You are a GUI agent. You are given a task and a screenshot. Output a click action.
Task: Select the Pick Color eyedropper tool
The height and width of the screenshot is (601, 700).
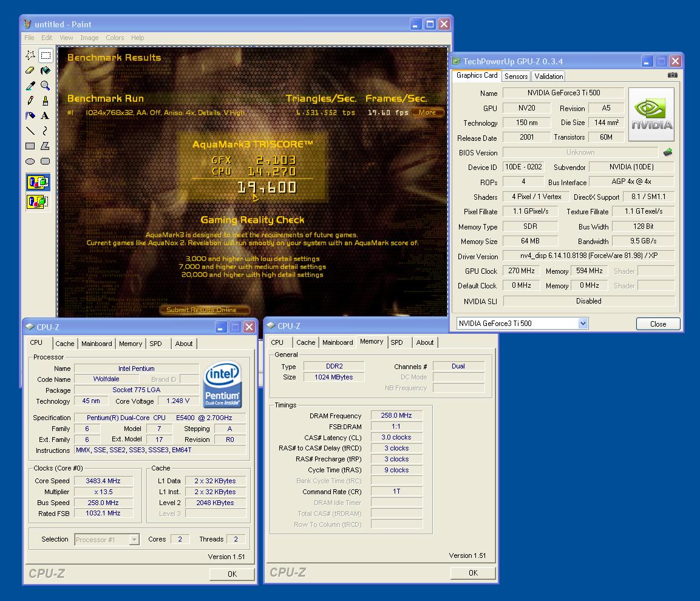point(30,85)
